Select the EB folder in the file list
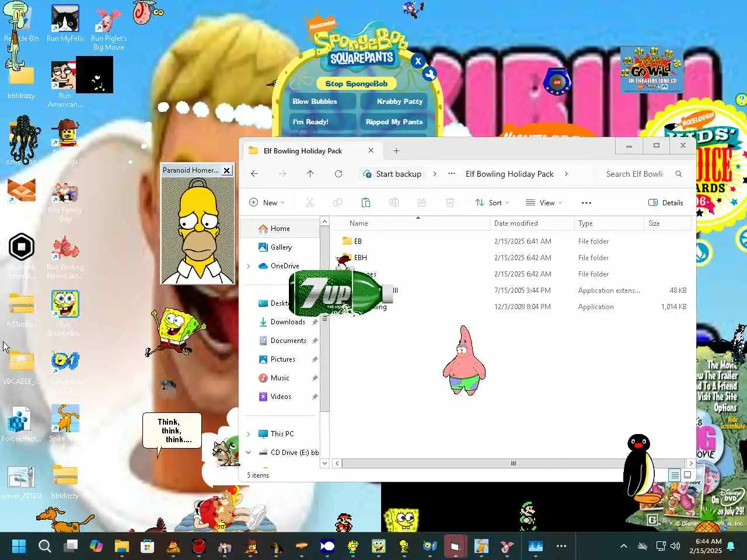The width and height of the screenshot is (747, 560). click(358, 241)
